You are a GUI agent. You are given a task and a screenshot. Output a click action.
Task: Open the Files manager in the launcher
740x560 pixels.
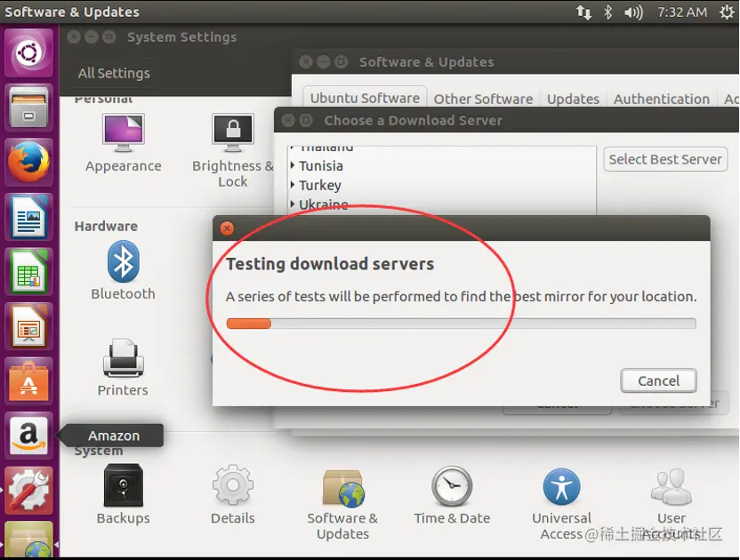point(28,108)
